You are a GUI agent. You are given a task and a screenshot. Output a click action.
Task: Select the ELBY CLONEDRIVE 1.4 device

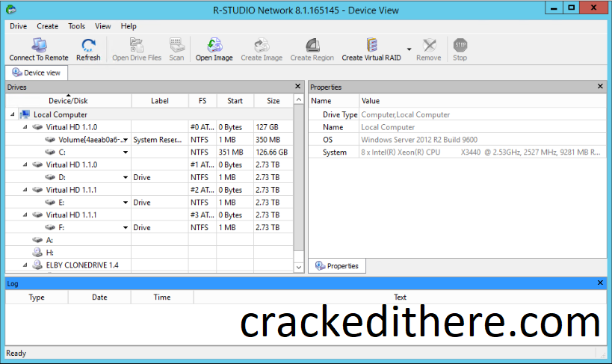pos(82,265)
